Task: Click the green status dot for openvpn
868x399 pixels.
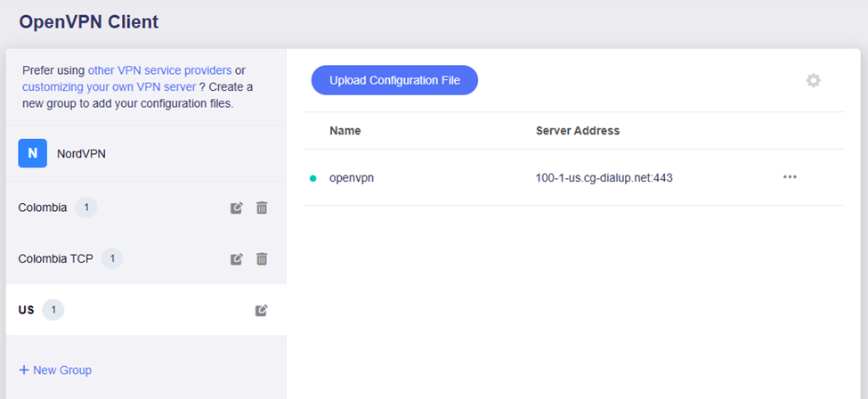Action: 312,178
